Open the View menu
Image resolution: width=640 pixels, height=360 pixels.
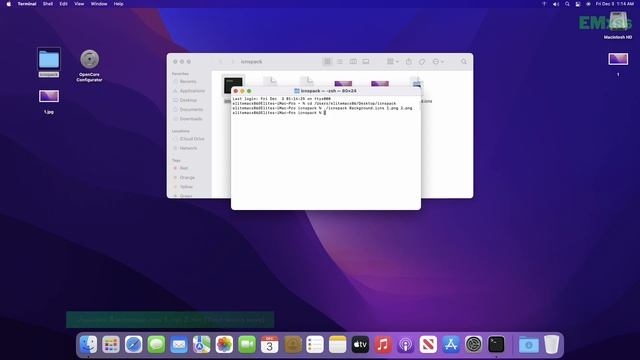tap(79, 4)
